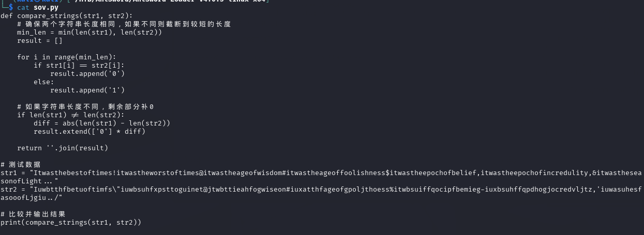
Task: Click the 'diff = abs(len(str1) - len(str2))' line
Action: point(102,123)
